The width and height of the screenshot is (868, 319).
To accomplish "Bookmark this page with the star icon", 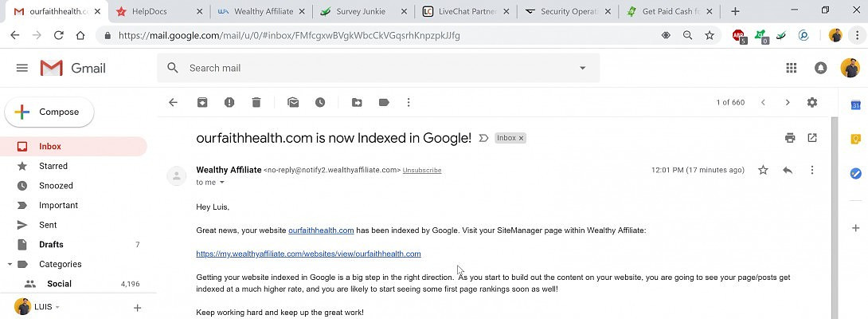I will pyautogui.click(x=710, y=36).
